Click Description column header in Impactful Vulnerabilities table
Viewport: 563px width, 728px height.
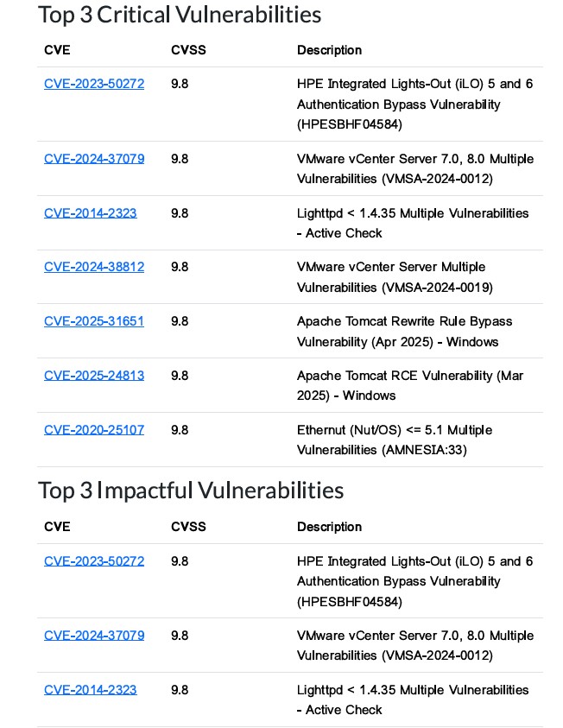[x=329, y=527]
